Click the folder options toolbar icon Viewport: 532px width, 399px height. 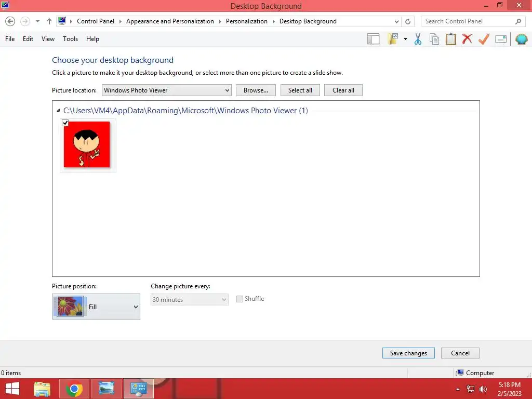tap(393, 39)
